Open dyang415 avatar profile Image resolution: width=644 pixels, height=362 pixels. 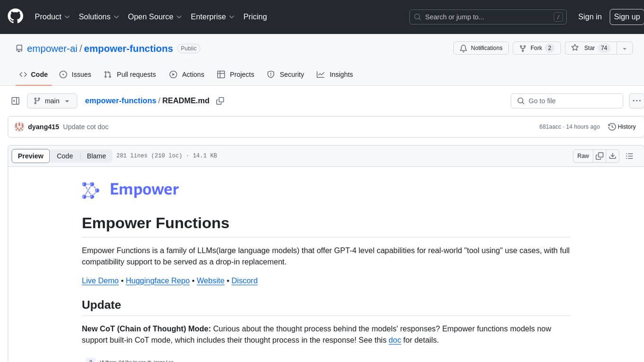(19, 127)
